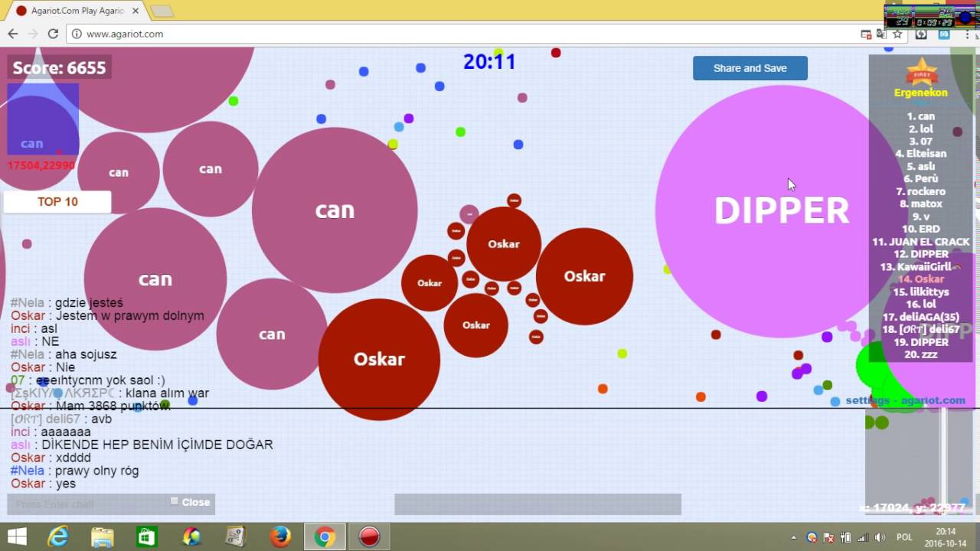Click 13. KawaiiGirll in the leaderboard
The width and height of the screenshot is (980, 551).
point(921,266)
